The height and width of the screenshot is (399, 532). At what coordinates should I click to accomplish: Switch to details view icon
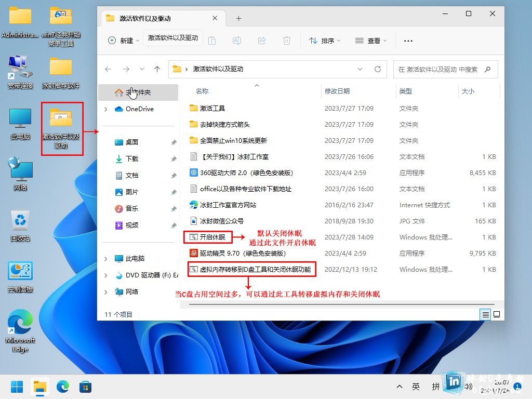tap(486, 314)
